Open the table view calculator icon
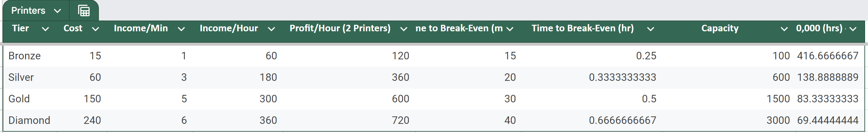Viewport: 868px width, 133px height. pos(84,11)
